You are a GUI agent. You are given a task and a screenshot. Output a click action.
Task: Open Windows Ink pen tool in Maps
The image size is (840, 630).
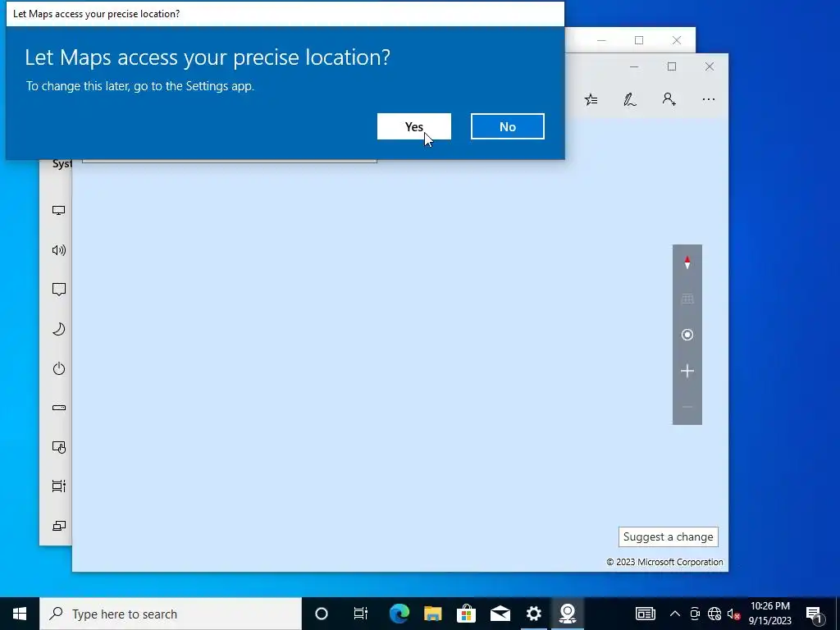coord(630,99)
